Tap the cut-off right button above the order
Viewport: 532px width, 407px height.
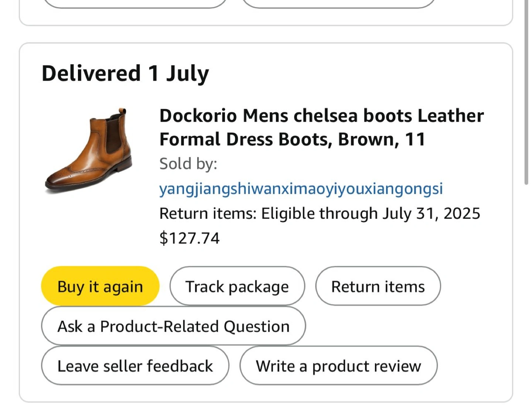tap(338, 4)
